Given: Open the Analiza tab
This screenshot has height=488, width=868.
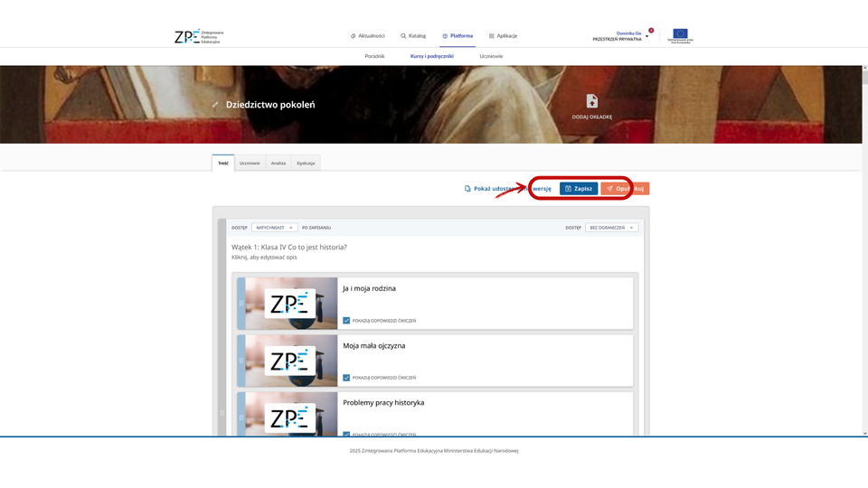Looking at the screenshot, I should pos(278,164).
